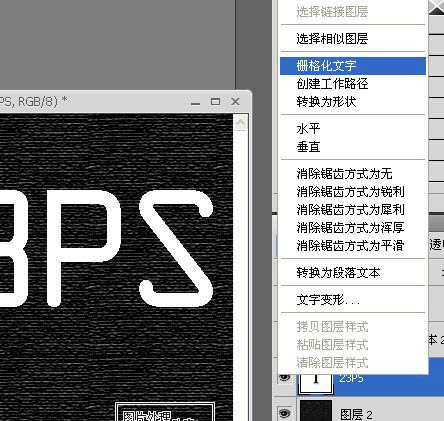Image resolution: width=444 pixels, height=421 pixels.
Task: Toggle visibility of the 23PS text layer
Action: pos(284,377)
